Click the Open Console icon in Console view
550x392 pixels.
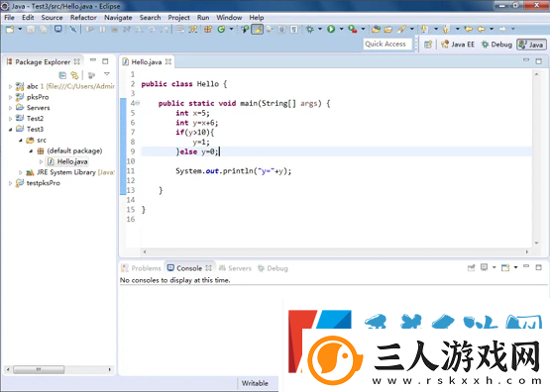505,268
